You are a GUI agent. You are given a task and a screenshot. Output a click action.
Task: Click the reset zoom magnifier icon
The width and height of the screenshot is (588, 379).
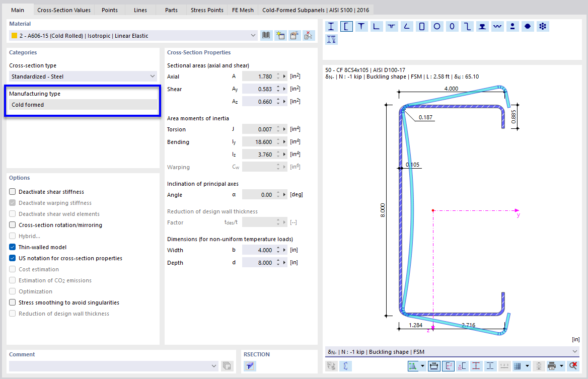click(573, 366)
